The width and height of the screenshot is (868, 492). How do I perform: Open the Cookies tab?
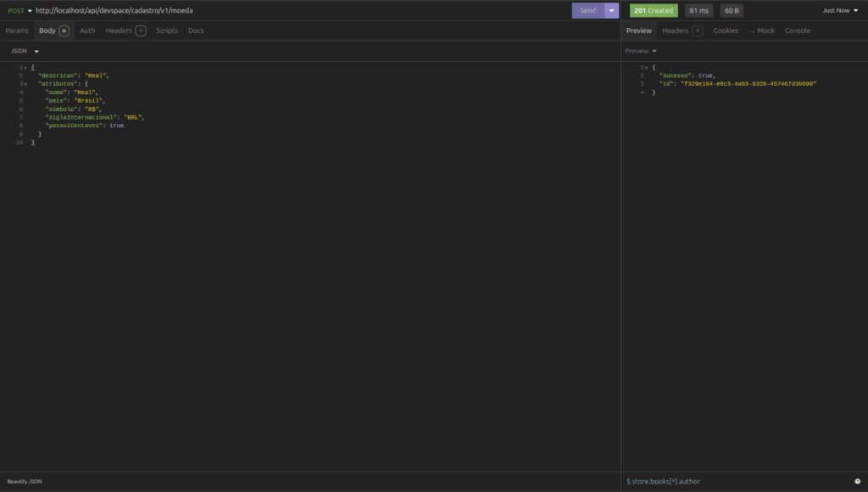[726, 31]
